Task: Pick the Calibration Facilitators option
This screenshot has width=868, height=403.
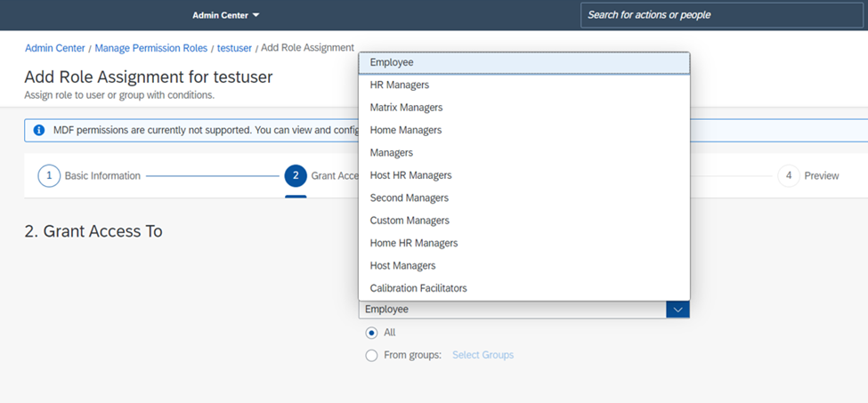Action: point(524,288)
